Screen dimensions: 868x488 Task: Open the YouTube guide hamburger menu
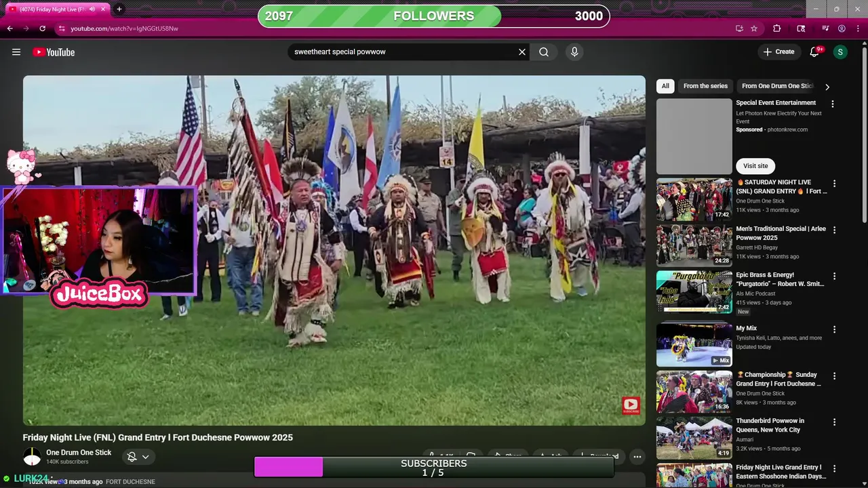click(16, 52)
